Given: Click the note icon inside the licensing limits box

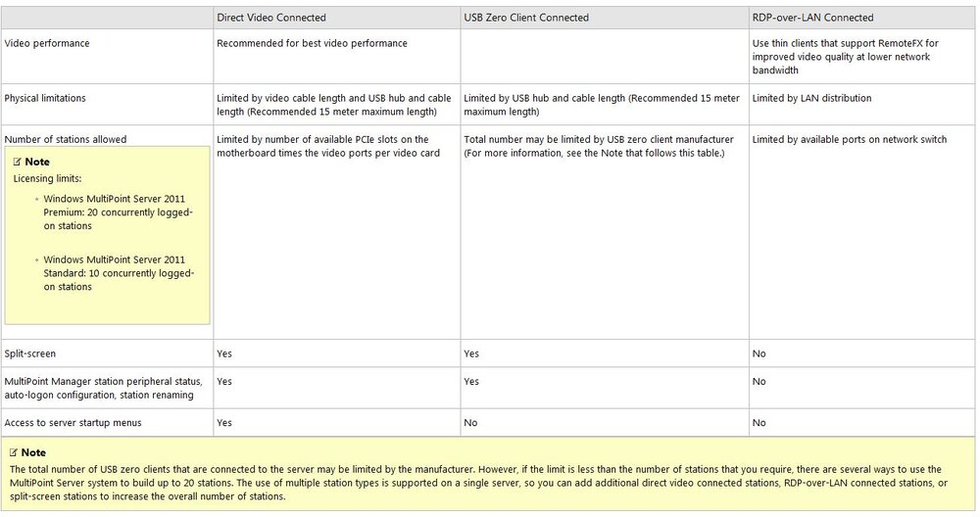Looking at the screenshot, I should [x=18, y=162].
